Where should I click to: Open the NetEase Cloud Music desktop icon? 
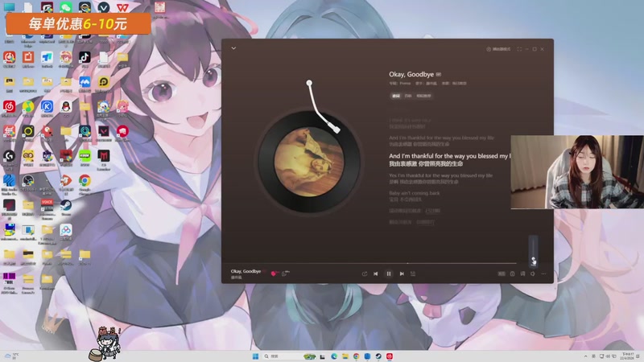(x=9, y=107)
